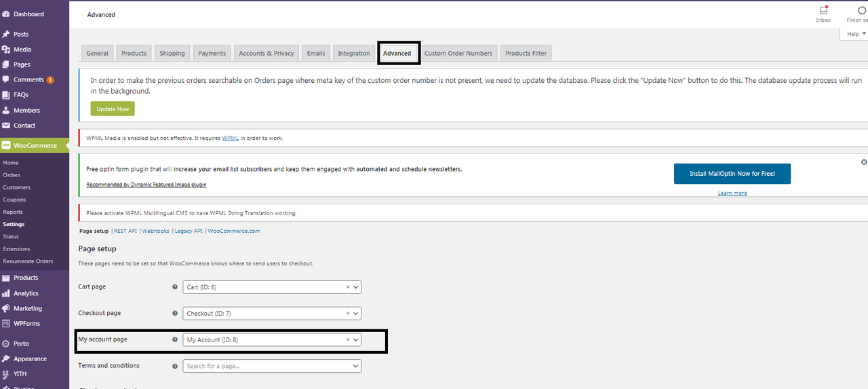Click help tooltip icon for My account page
Image resolution: width=868 pixels, height=389 pixels.
click(175, 339)
